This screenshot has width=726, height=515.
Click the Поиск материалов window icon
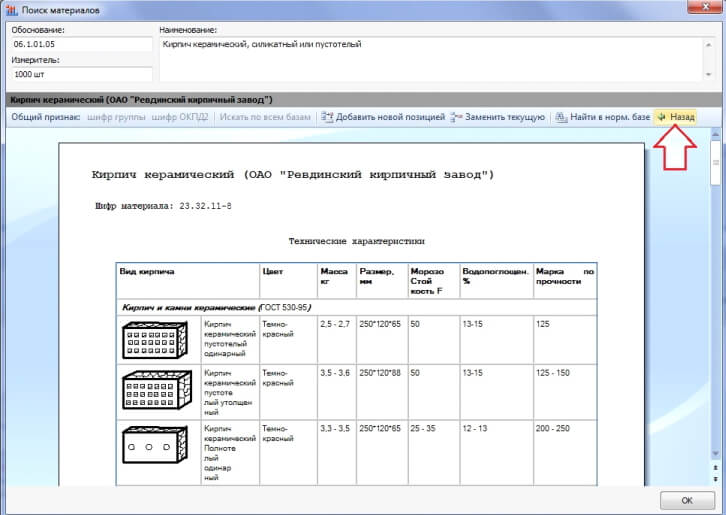(x=12, y=10)
